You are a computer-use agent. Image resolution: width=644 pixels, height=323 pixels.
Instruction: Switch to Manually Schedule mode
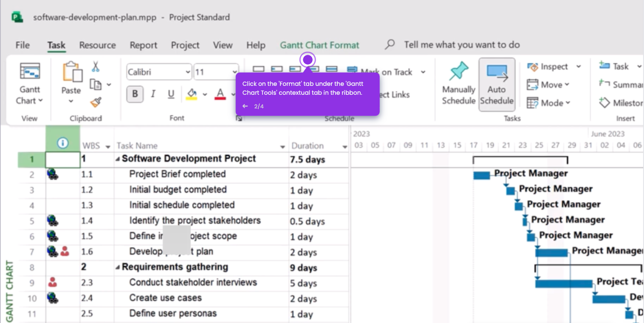(x=458, y=84)
